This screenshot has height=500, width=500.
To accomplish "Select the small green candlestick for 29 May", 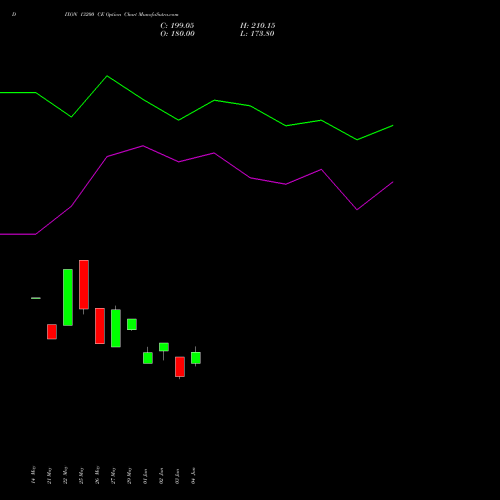I will coord(132,324).
